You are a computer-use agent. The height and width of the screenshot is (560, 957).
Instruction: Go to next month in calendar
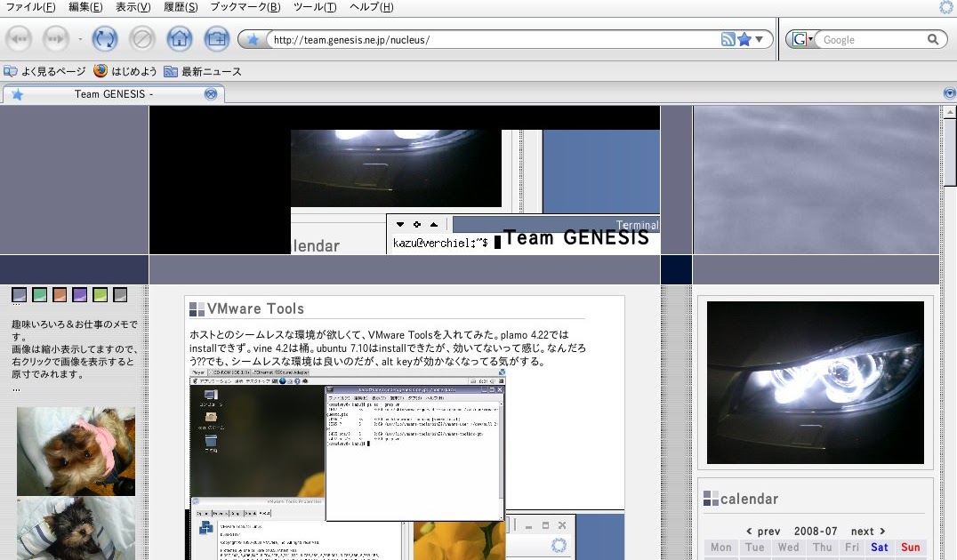[x=868, y=532]
